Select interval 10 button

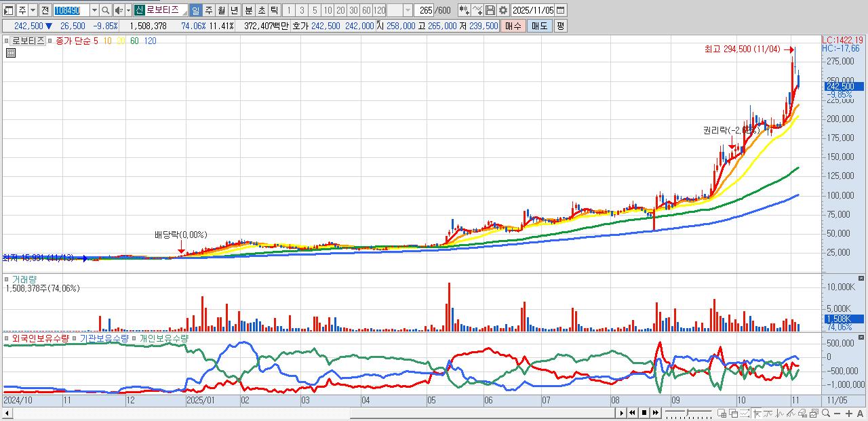coord(328,10)
